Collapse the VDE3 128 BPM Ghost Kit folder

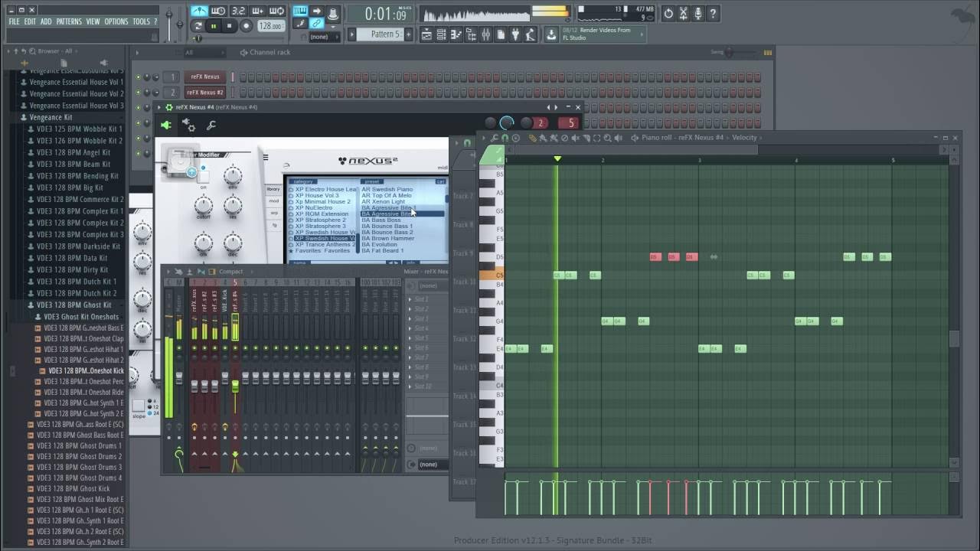(73, 305)
